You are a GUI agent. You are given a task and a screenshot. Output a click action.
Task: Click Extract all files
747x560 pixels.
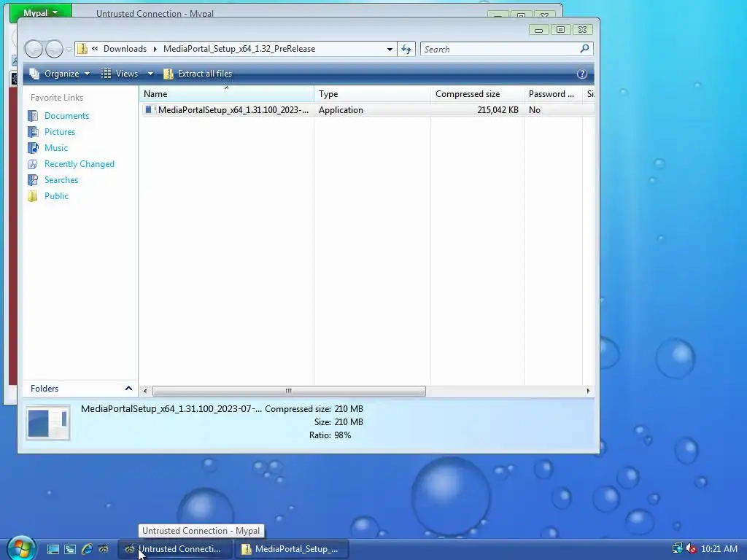click(x=198, y=74)
